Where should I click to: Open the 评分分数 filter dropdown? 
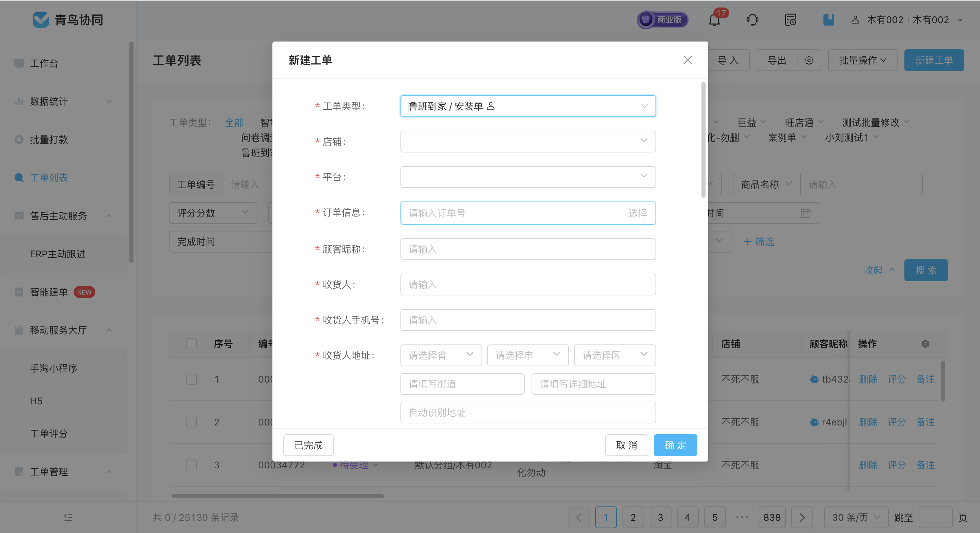tap(213, 213)
